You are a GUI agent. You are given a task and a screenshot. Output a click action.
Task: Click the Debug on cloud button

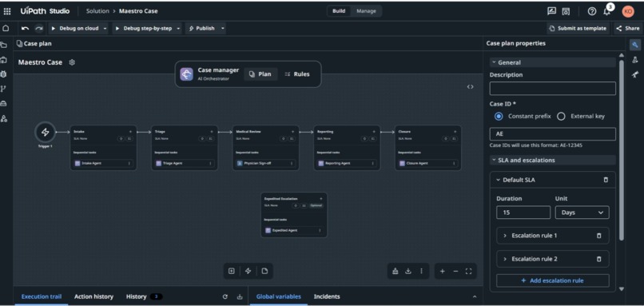coord(75,28)
